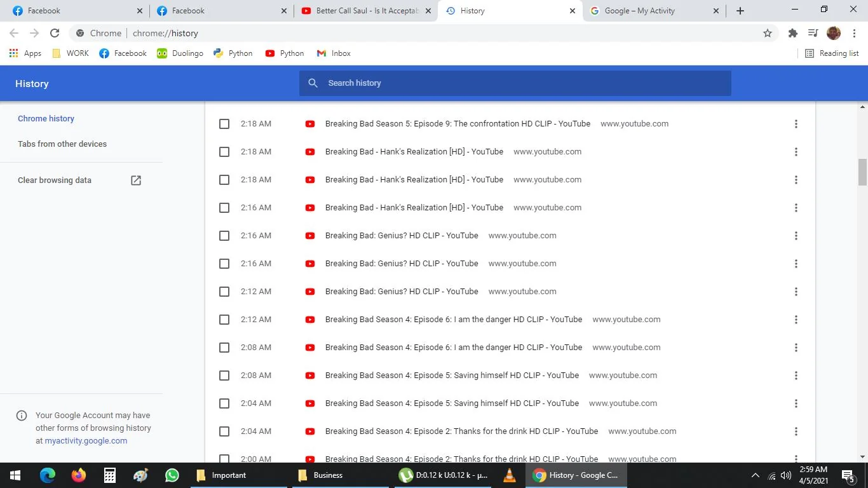This screenshot has width=868, height=488.
Task: Open the Python bookmark with the Python logo
Action: pyautogui.click(x=233, y=53)
